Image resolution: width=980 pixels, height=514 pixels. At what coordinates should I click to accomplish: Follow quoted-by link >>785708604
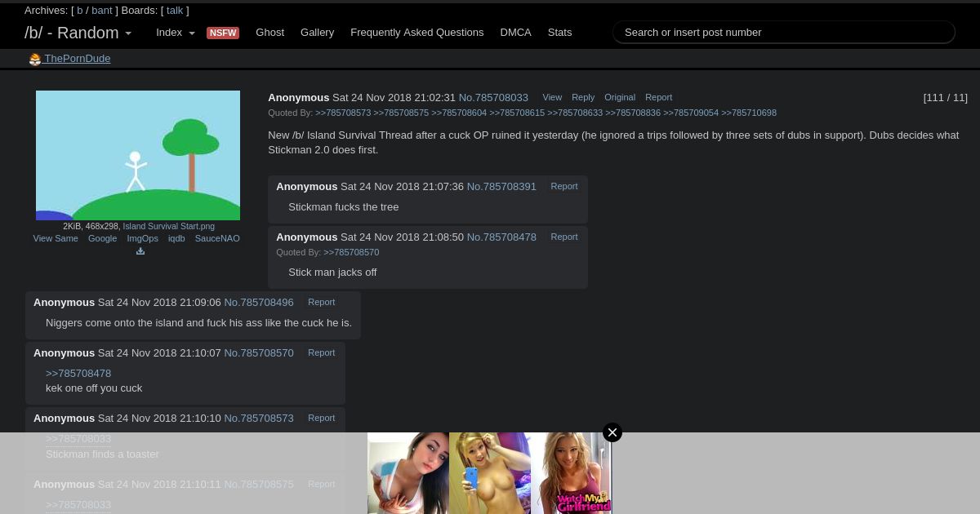459,113
